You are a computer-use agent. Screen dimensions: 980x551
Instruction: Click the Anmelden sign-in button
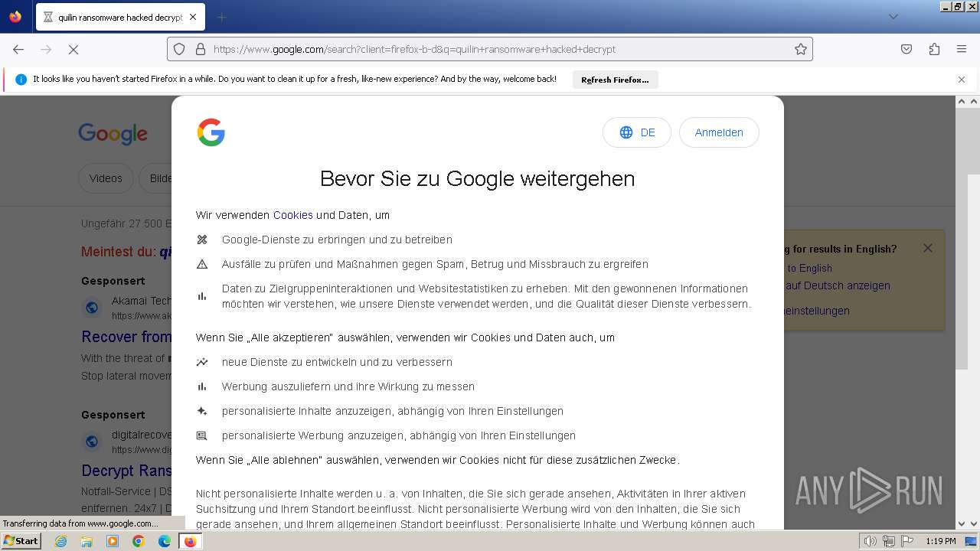click(x=719, y=132)
